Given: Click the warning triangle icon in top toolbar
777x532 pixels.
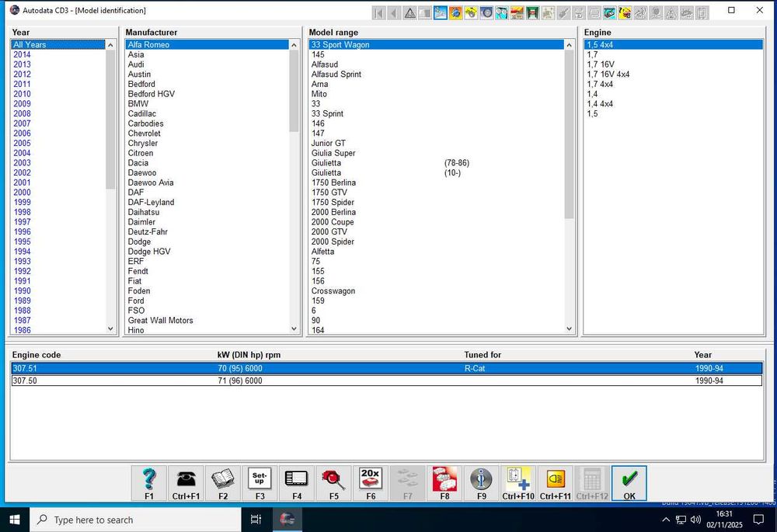Looking at the screenshot, I should (409, 12).
